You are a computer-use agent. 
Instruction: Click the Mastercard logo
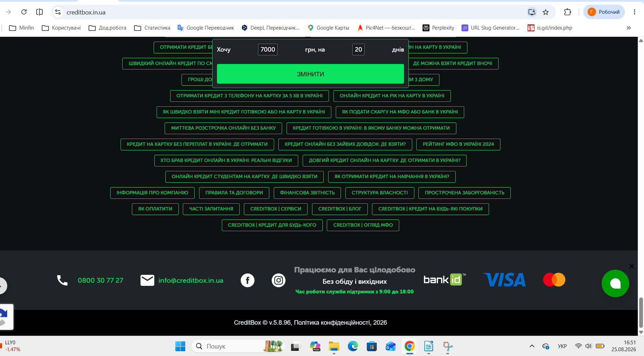pyautogui.click(x=554, y=280)
